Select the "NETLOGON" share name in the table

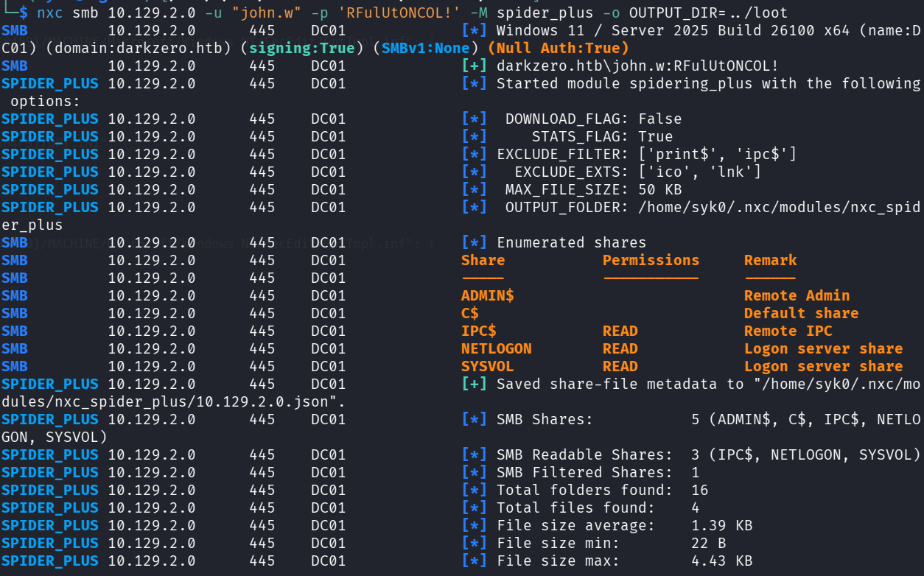click(x=497, y=348)
